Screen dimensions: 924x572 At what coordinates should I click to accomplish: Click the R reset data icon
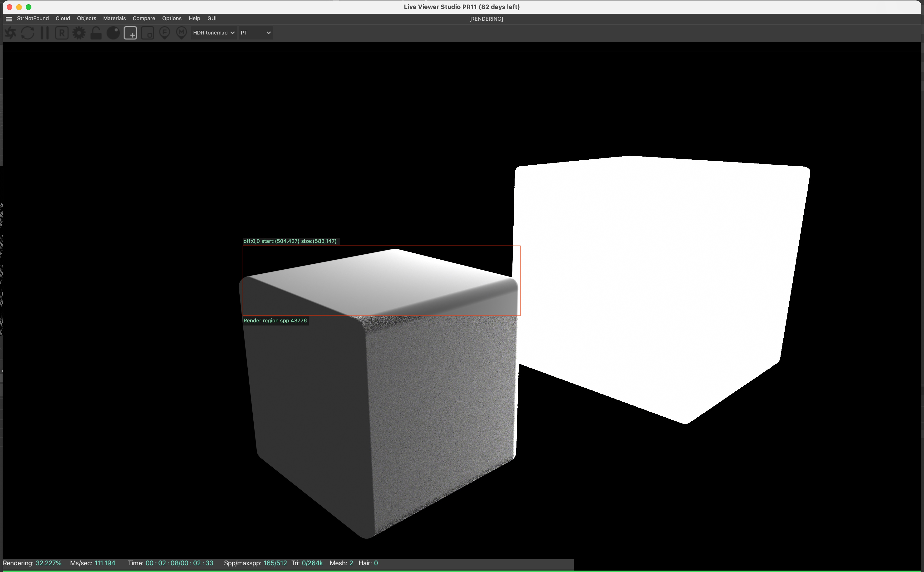[x=62, y=33]
